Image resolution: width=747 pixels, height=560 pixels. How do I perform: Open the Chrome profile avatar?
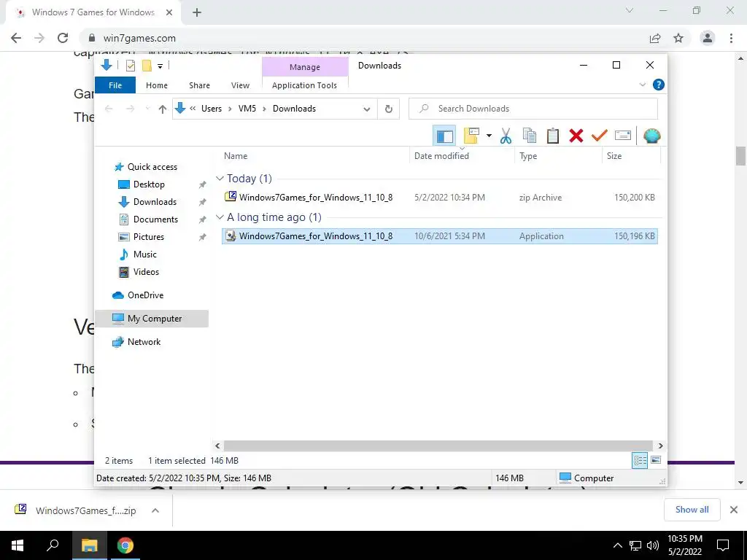[x=708, y=38]
